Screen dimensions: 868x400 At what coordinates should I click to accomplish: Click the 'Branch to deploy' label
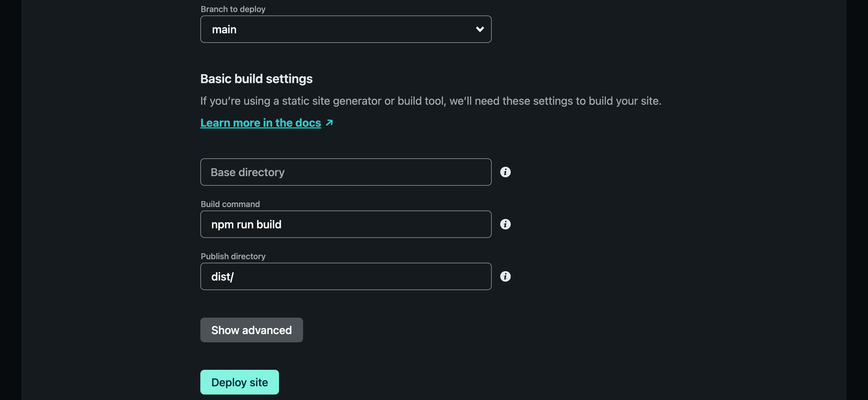pyautogui.click(x=233, y=9)
